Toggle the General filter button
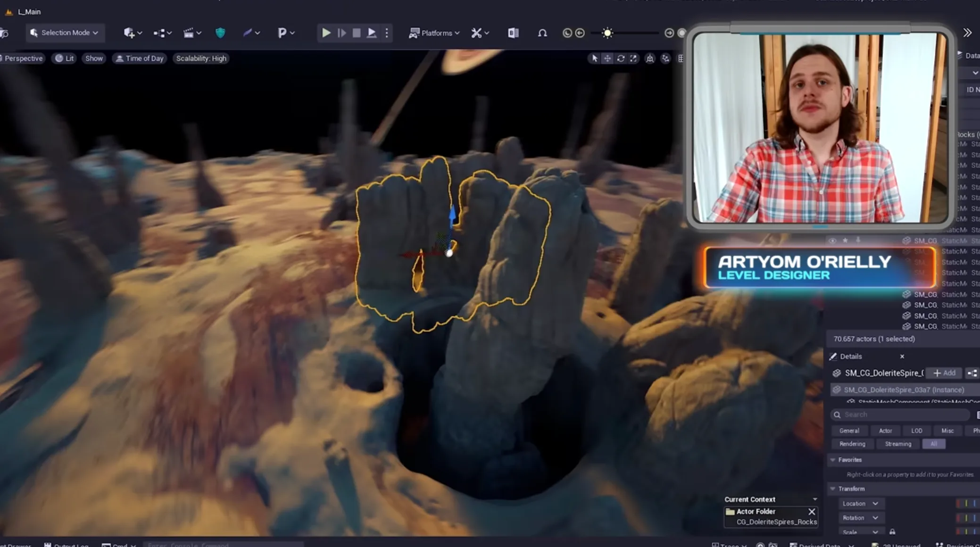This screenshot has width=980, height=547. coord(849,431)
